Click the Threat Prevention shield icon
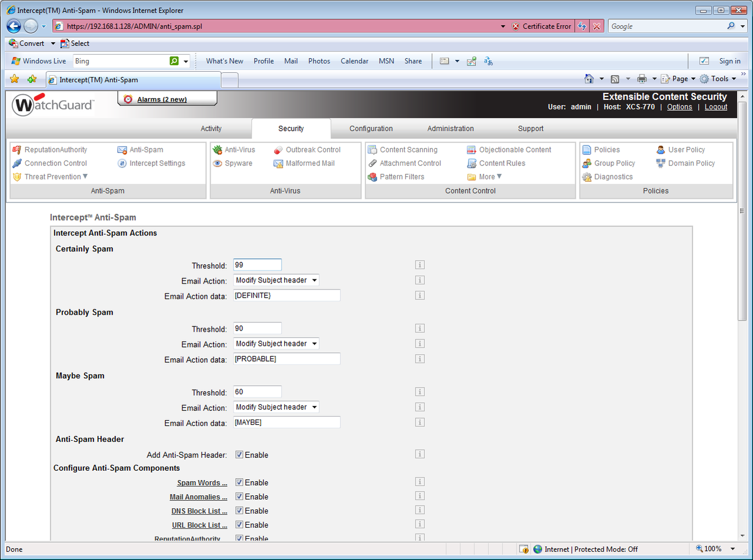This screenshot has height=560, width=753. pyautogui.click(x=16, y=177)
